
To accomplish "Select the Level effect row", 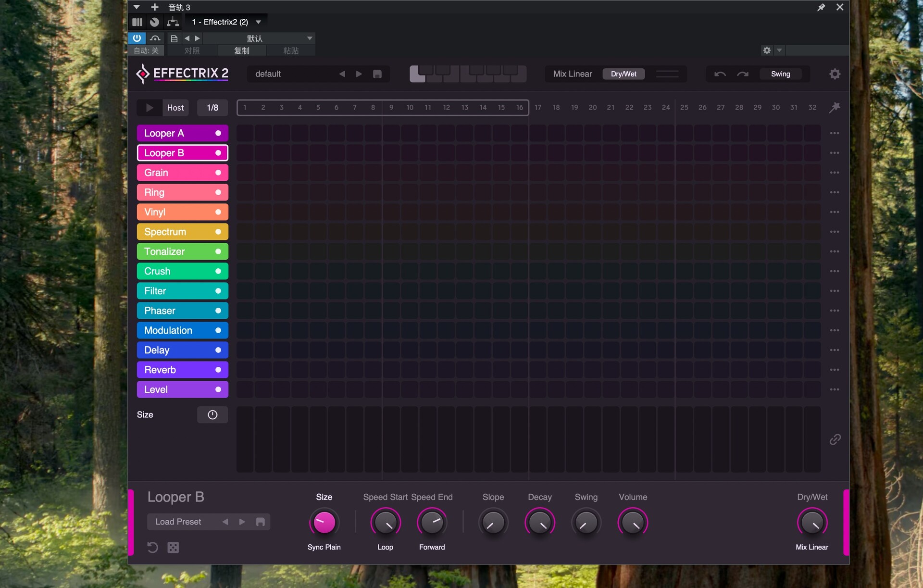I will 182,389.
